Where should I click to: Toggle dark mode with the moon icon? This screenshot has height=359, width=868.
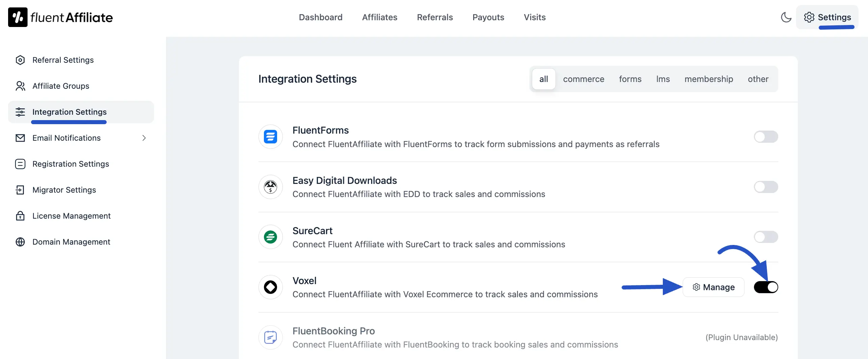pos(786,17)
